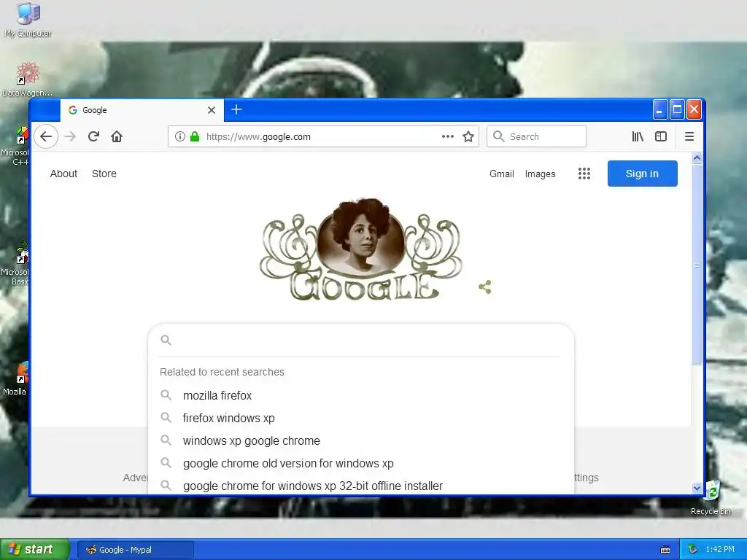Share the Google doodle

click(485, 287)
